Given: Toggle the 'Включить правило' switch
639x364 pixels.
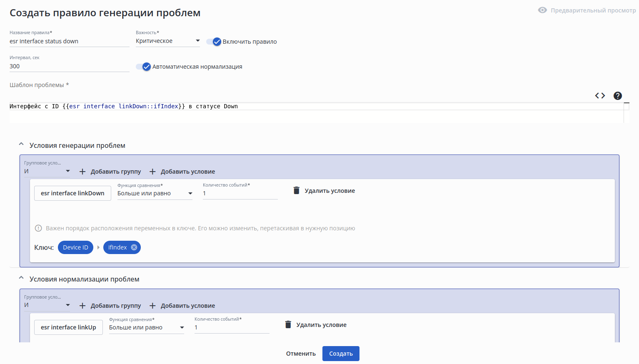Looking at the screenshot, I should coord(213,42).
